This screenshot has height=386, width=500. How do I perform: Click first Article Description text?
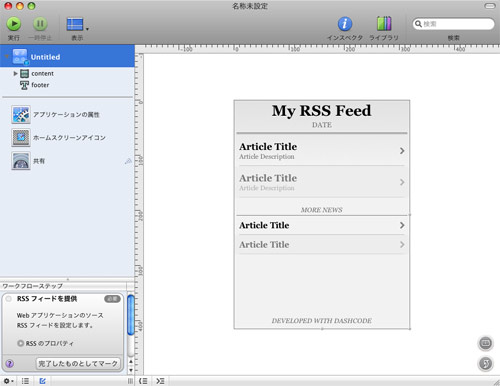point(267,157)
